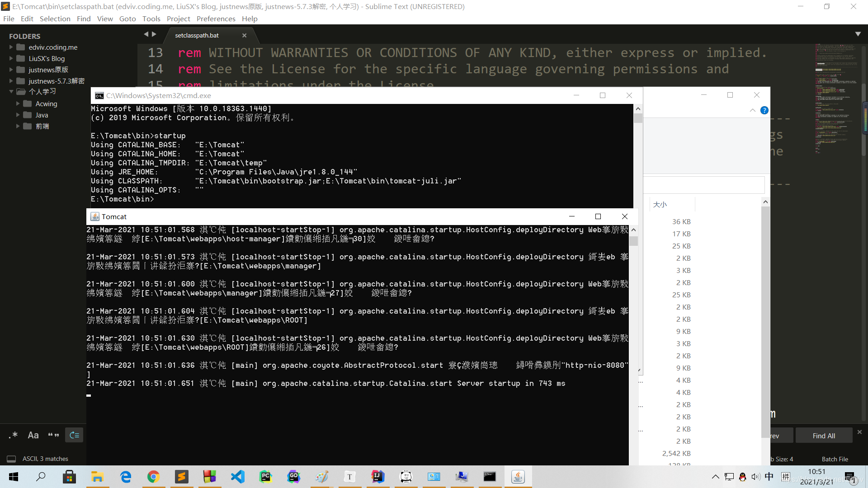The width and height of the screenshot is (868, 488).
Task: Close the find panel
Action: (x=859, y=432)
